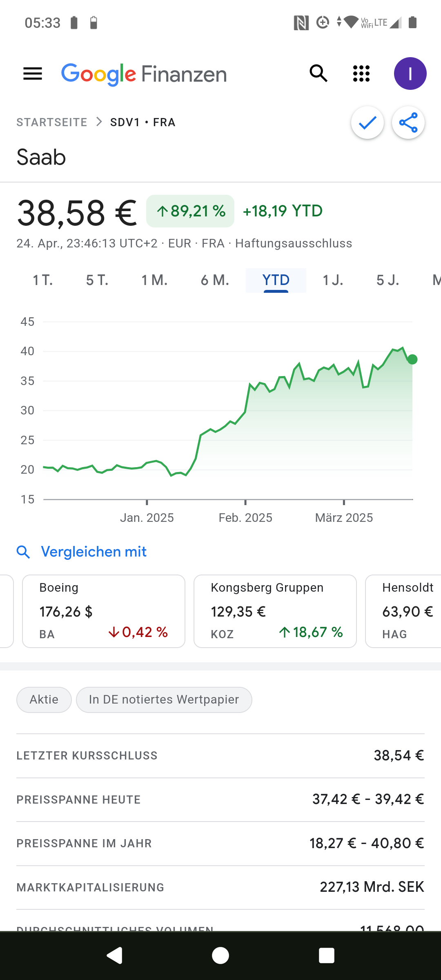Open the Haftungsausschluss disclaimer link
Image resolution: width=441 pixels, height=980 pixels.
coord(294,243)
